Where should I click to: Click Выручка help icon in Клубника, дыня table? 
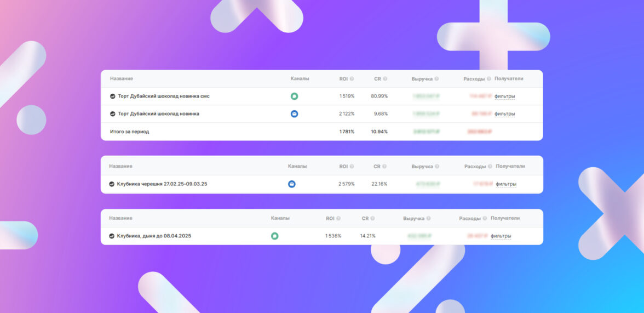(x=428, y=218)
